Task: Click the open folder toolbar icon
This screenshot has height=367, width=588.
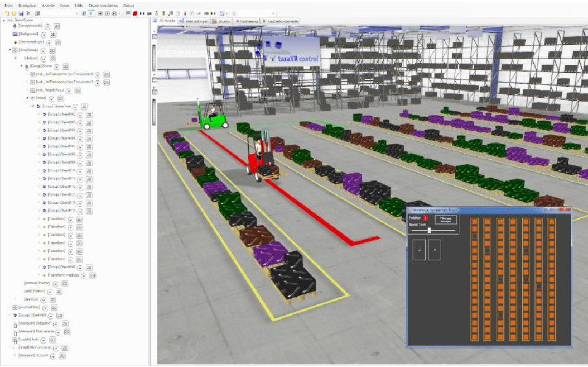Action: [13, 13]
